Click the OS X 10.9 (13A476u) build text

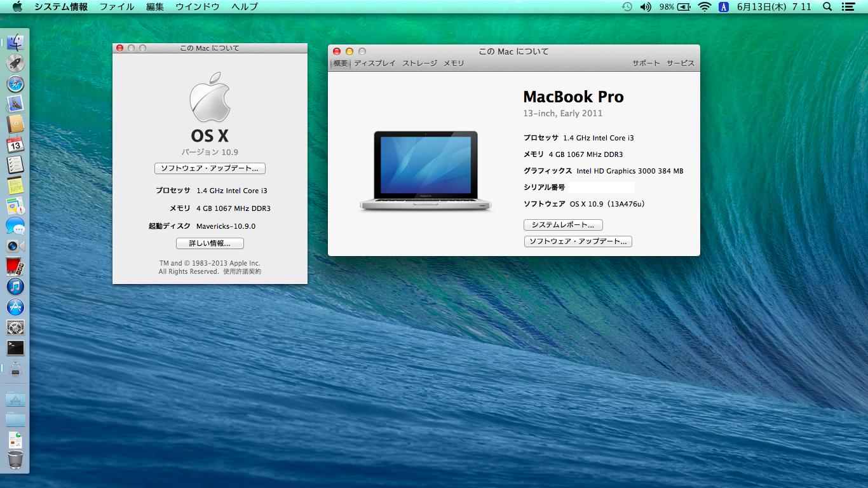(x=607, y=204)
